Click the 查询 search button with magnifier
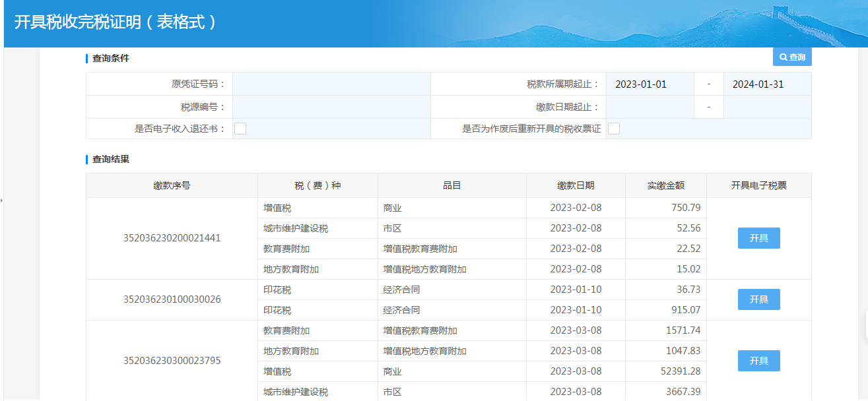The width and height of the screenshot is (868, 401). [x=792, y=57]
